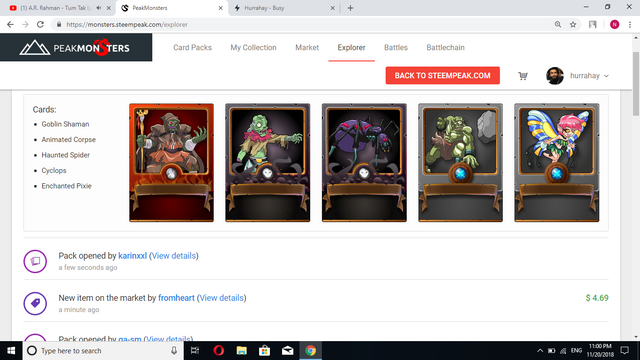
Task: Click the battery icon in system tray
Action: (x=551, y=351)
